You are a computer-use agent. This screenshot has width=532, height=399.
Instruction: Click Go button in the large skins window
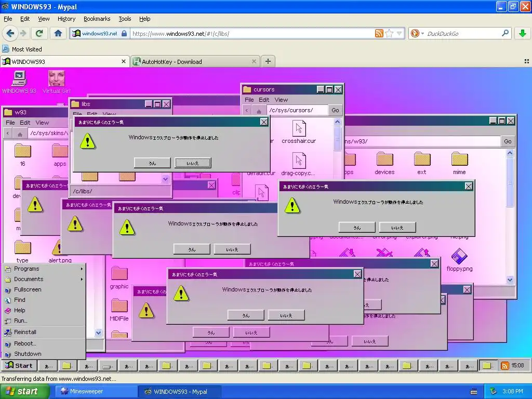[x=508, y=141]
